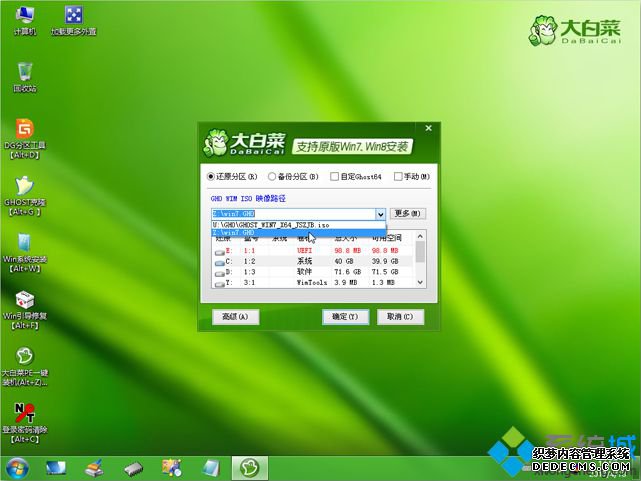Click the monitor icon in the taskbar
This screenshot has height=481, width=641.
[56, 468]
